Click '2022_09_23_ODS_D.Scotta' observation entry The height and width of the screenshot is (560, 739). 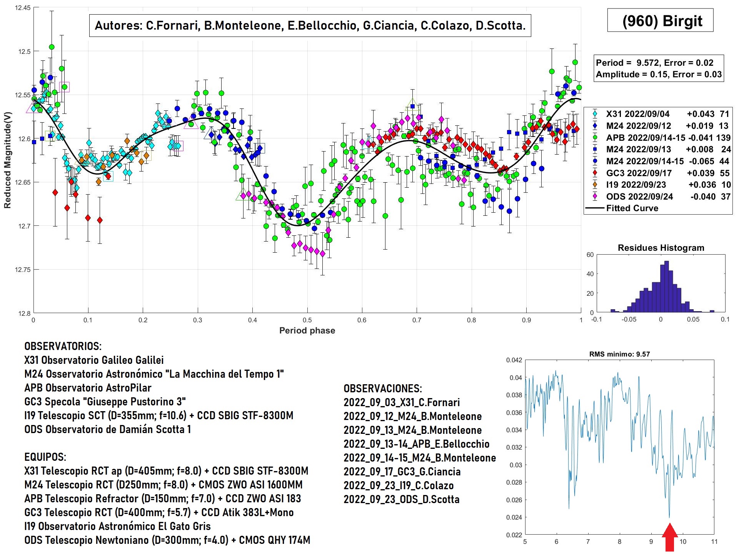click(x=402, y=499)
